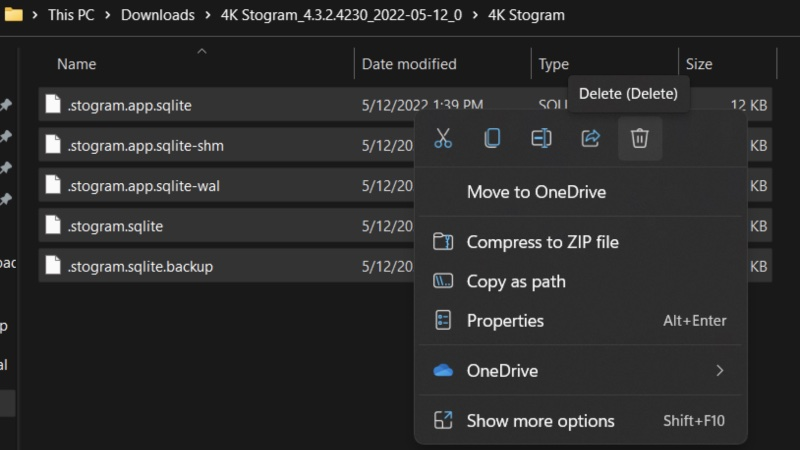Click the OneDrive cloud icon
Image resolution: width=800 pixels, height=450 pixels.
click(x=443, y=370)
